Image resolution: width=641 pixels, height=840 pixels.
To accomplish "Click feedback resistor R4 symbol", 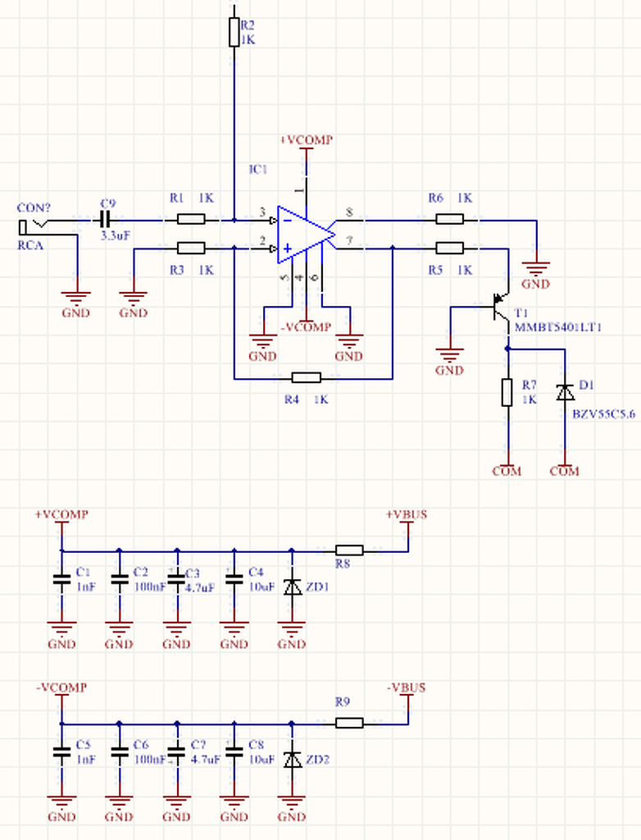I will 307,378.
